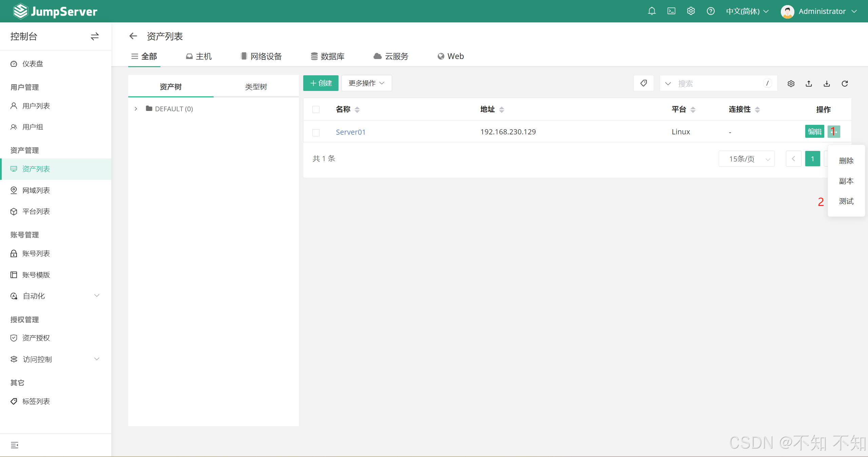
Task: Open the 更多操作 dropdown
Action: [x=366, y=83]
